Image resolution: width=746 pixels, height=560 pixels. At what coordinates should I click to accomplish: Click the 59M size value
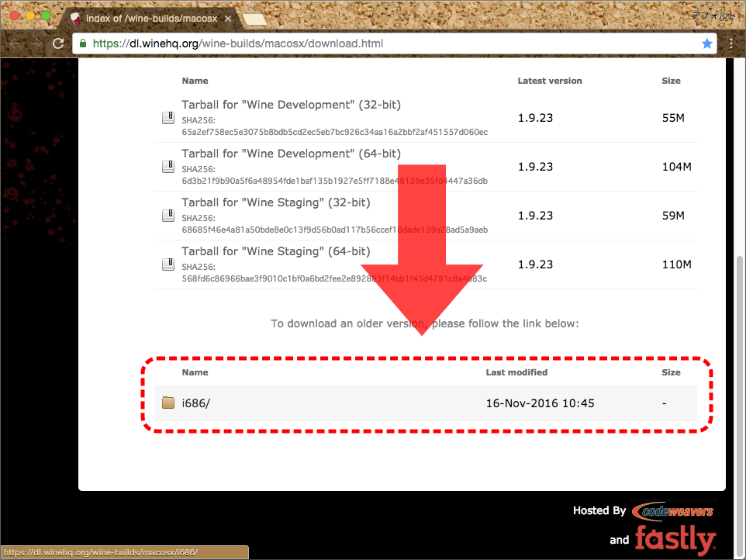pyautogui.click(x=673, y=216)
